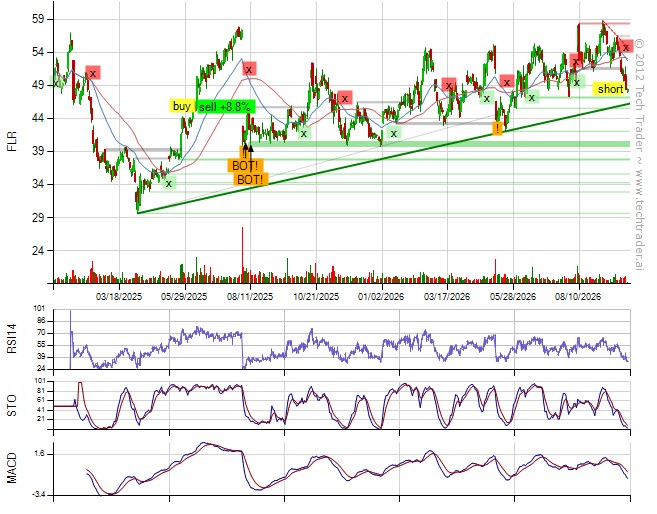This screenshot has height=514, width=657.
Task: Click the FLR ticker axis label
Action: tap(12, 141)
